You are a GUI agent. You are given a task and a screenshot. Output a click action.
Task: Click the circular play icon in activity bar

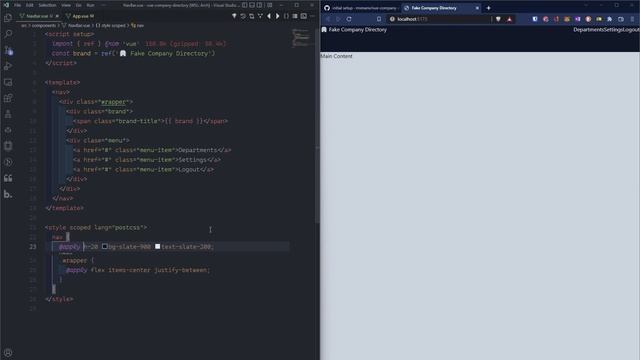[x=8, y=162]
